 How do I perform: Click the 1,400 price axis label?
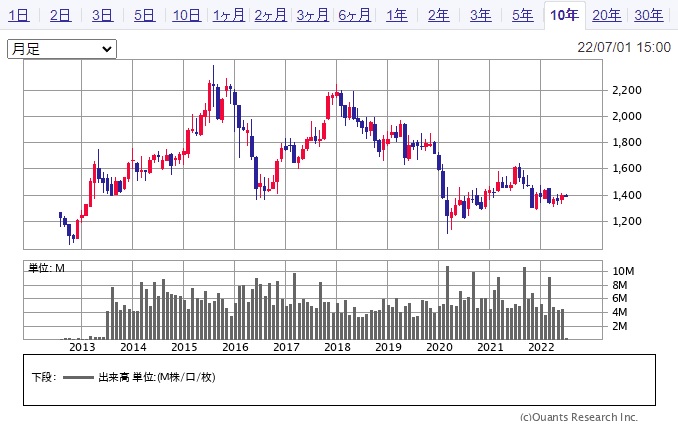pyautogui.click(x=627, y=195)
